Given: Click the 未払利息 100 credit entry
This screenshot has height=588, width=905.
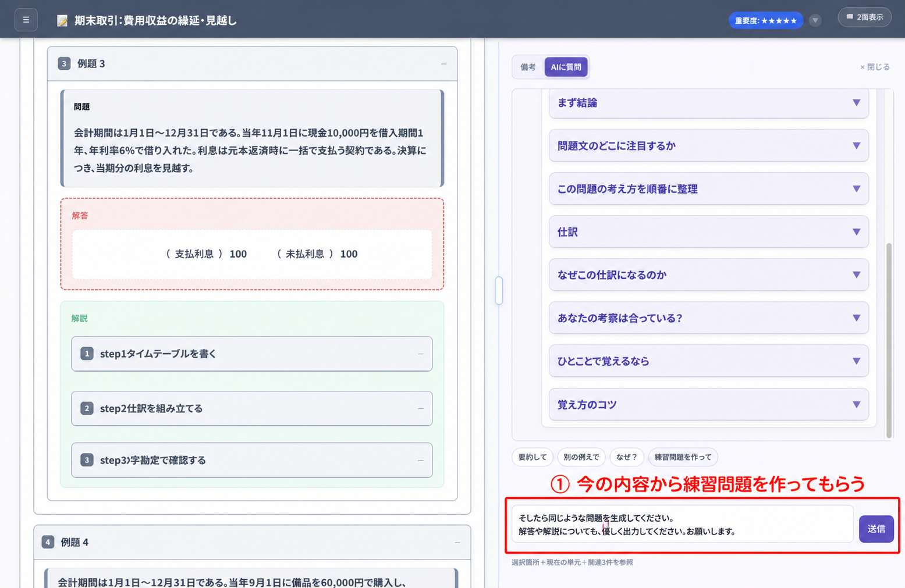Looking at the screenshot, I should (x=317, y=254).
